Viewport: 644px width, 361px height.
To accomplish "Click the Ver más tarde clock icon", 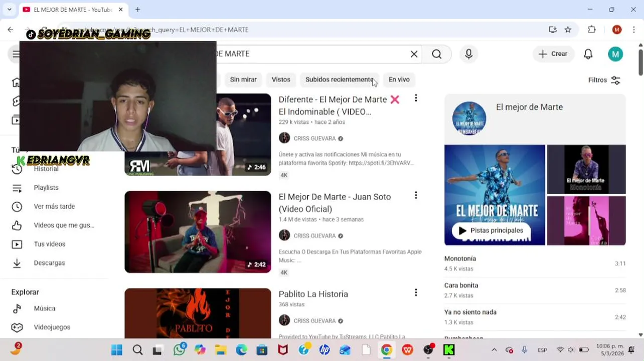I will pyautogui.click(x=17, y=207).
